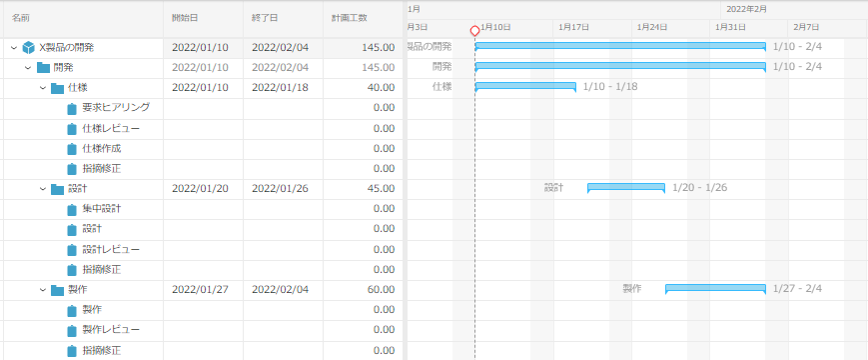
Task: Click the 仕様 folder icon
Action: pos(57,88)
